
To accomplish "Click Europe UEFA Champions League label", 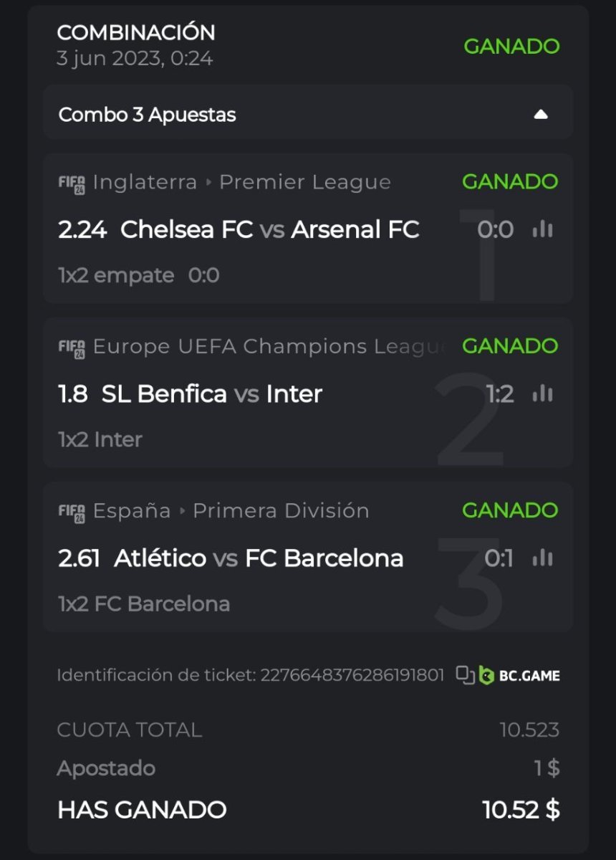I will 269,347.
